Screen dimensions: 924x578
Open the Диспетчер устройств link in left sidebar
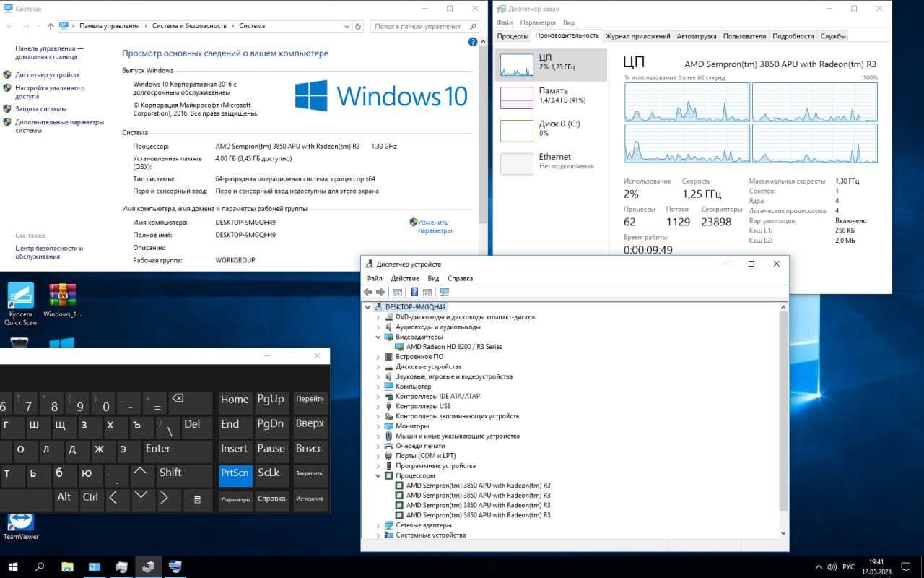47,75
